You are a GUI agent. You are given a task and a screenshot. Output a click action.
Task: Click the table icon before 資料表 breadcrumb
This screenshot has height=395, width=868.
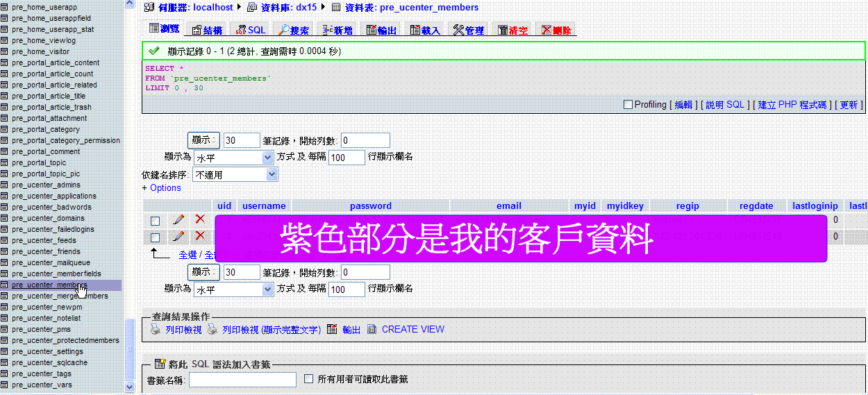[336, 7]
